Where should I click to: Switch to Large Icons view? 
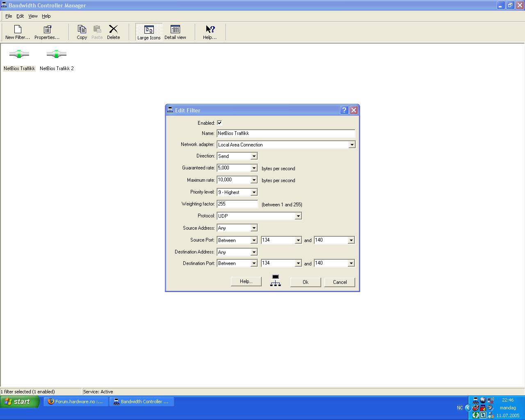[149, 32]
